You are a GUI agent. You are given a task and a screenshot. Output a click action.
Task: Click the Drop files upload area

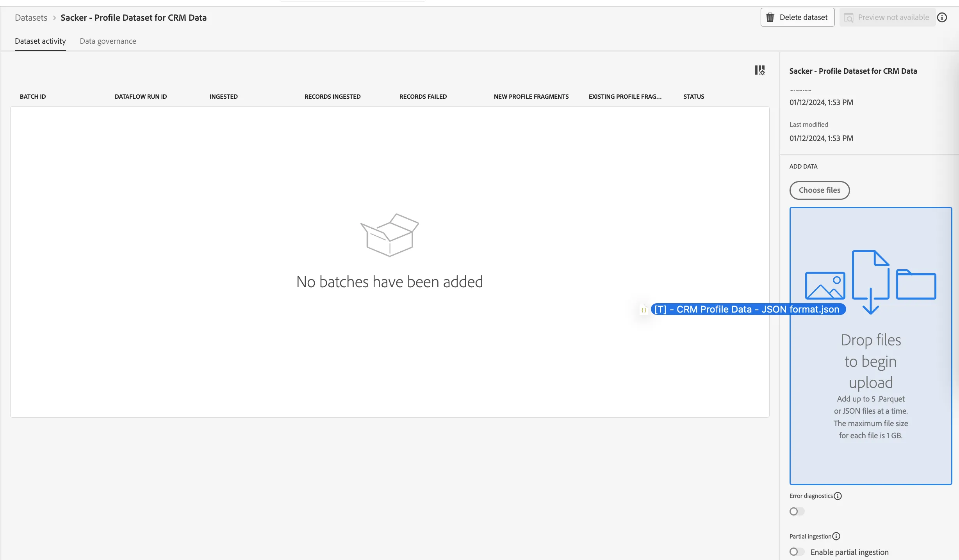(871, 346)
